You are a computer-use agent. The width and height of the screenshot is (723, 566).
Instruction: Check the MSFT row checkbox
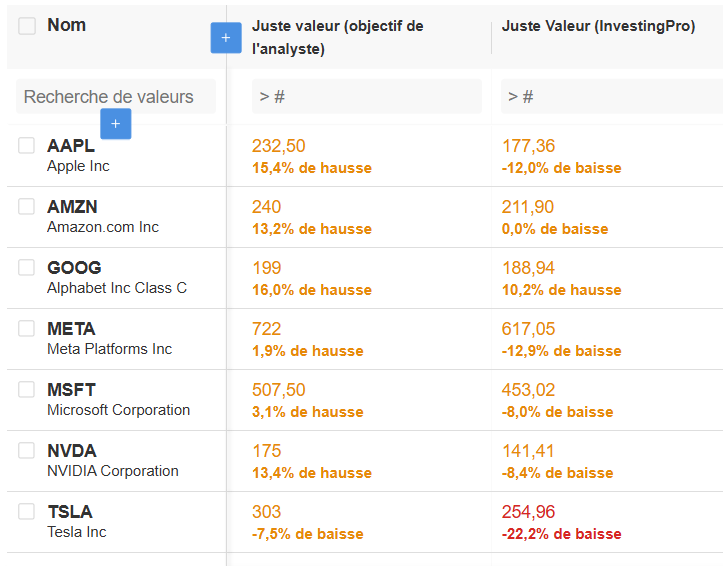tap(27, 390)
